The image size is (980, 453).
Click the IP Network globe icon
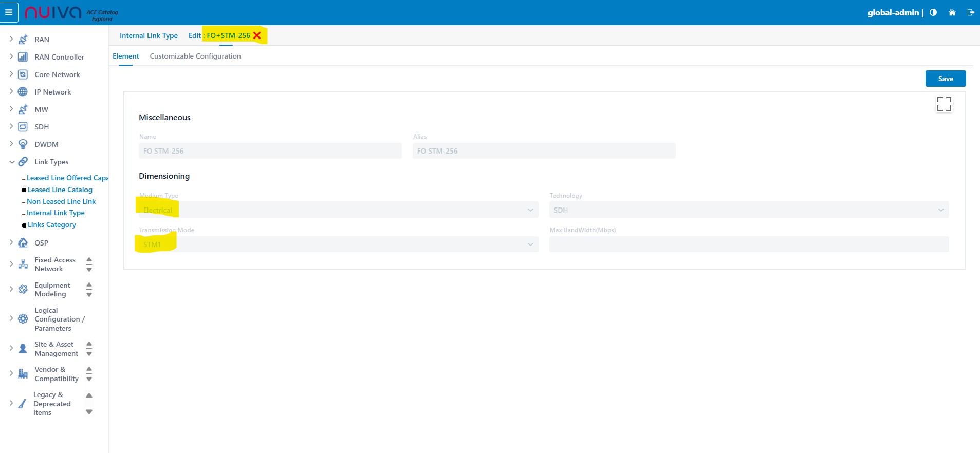pyautogui.click(x=23, y=92)
